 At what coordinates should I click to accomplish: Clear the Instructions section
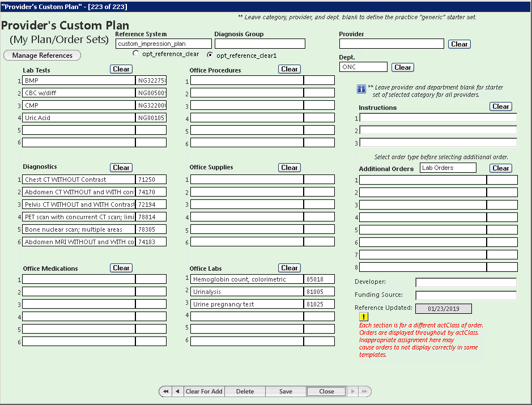coord(501,106)
